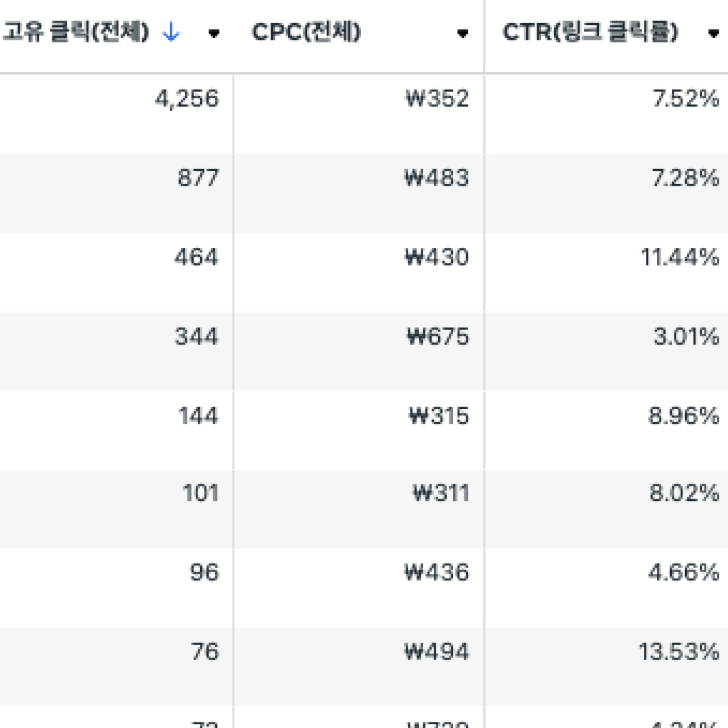Click the blue sort arrow on 고유 클릭(전체)

coord(171,32)
